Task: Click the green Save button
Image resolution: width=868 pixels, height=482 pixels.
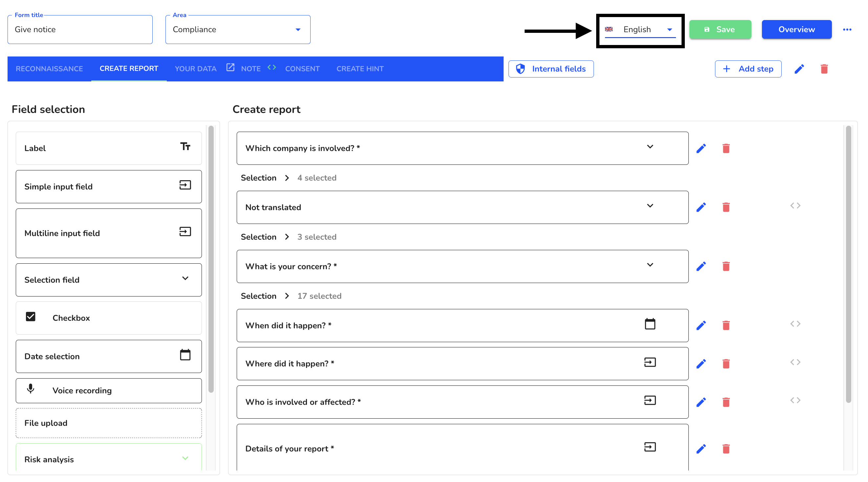Action: pos(720,30)
